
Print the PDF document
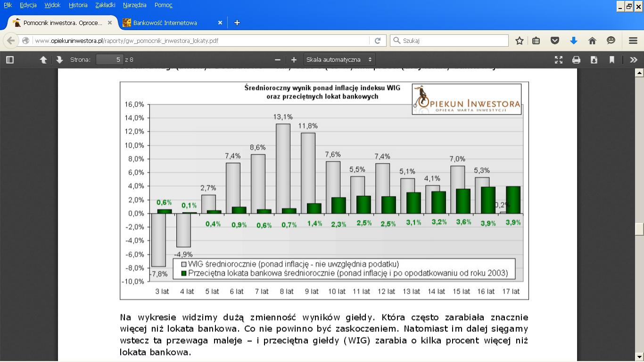pyautogui.click(x=576, y=60)
